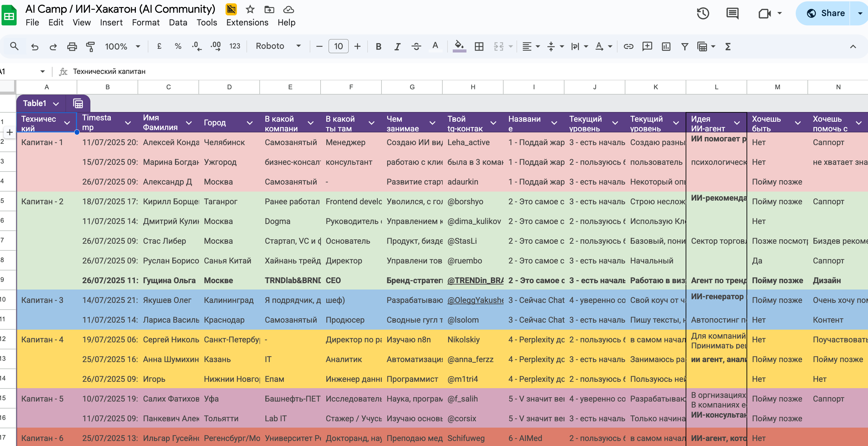Open the Extensions menu
Viewport: 868px width, 446px height.
coord(247,22)
